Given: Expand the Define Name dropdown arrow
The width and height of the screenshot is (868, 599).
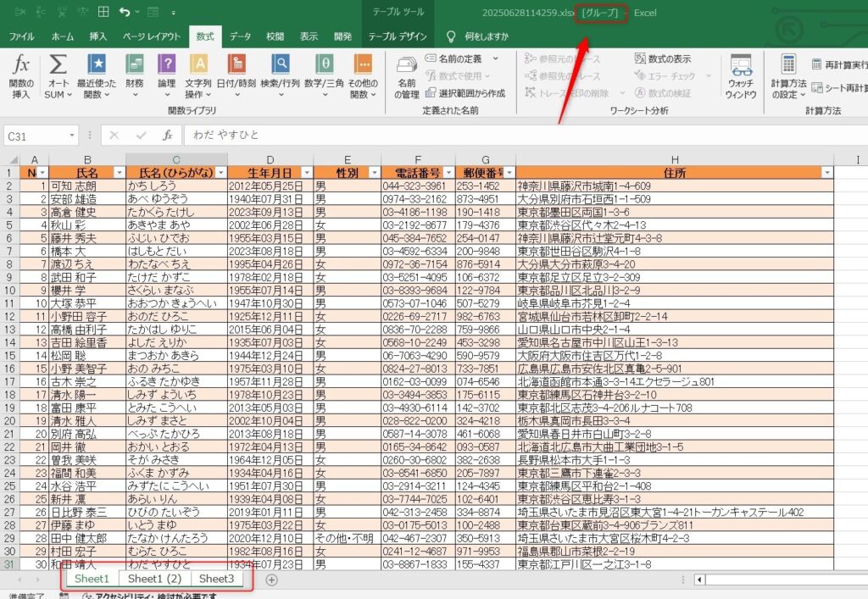Looking at the screenshot, I should coord(495,58).
